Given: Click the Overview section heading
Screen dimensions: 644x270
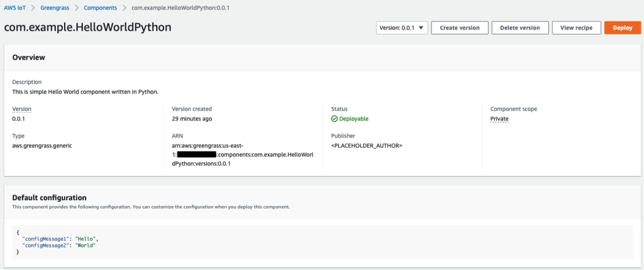Looking at the screenshot, I should click(x=29, y=57).
